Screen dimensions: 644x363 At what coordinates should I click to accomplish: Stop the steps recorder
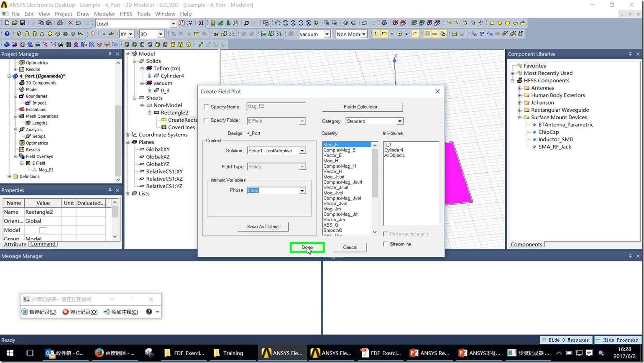pos(80,312)
